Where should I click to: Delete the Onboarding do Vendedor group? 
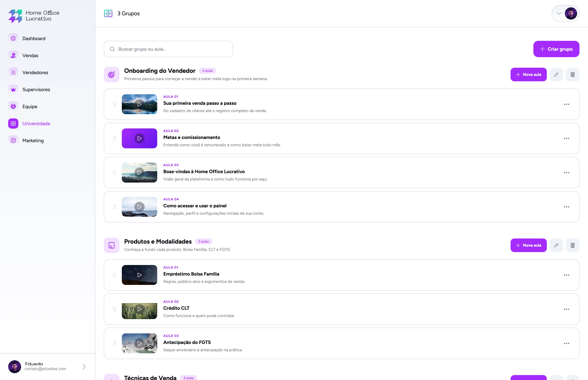point(573,75)
